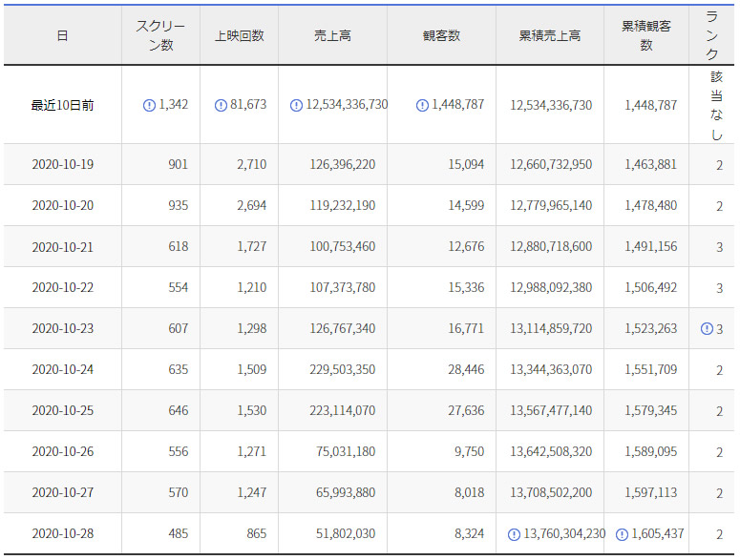Click info icon beside cumulative sales 13,760,304,230
The image size is (740, 560).
pos(516,535)
